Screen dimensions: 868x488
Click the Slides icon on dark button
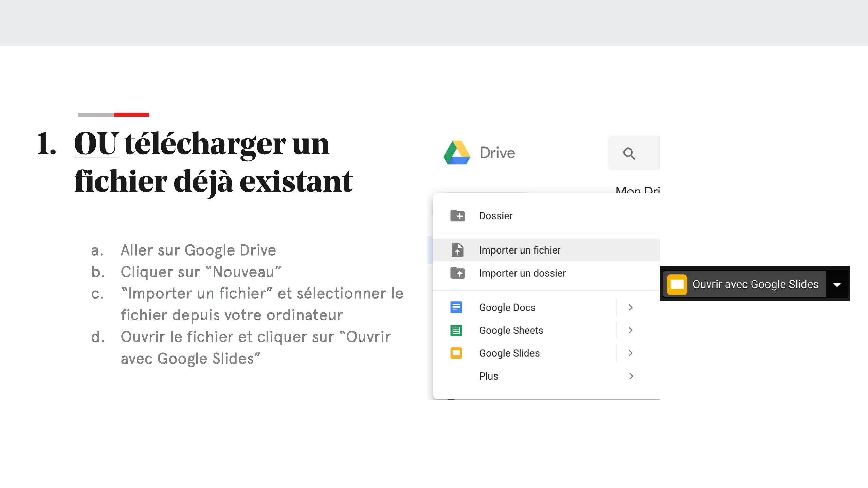pos(677,284)
